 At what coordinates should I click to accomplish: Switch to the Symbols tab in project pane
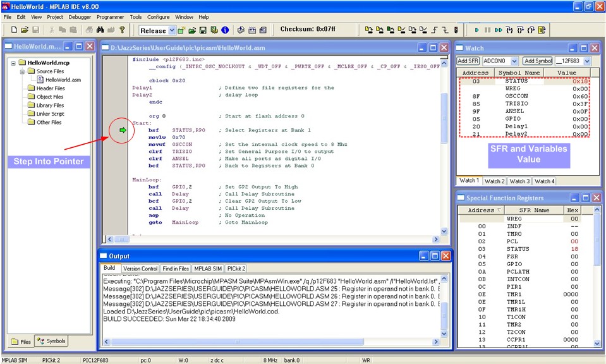pyautogui.click(x=52, y=341)
